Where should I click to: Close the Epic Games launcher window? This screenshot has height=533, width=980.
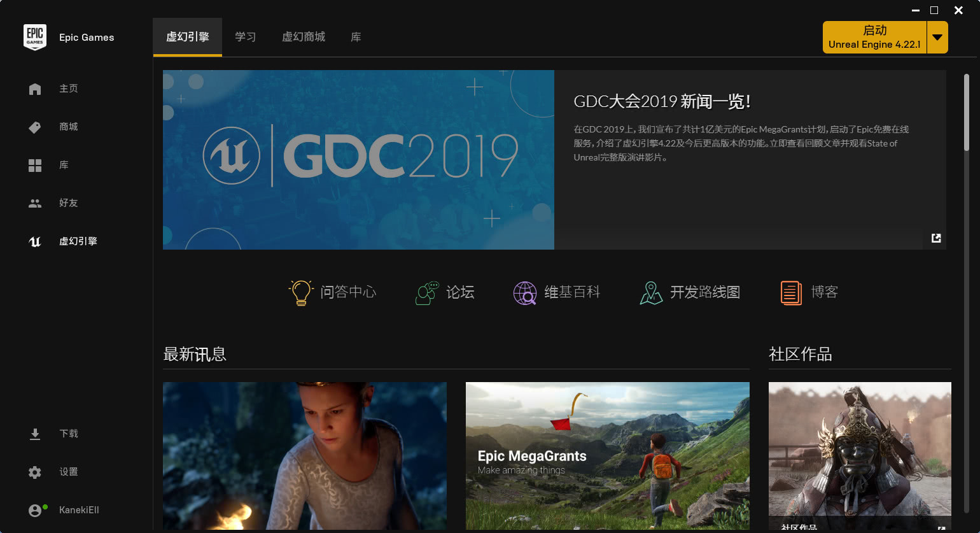point(958,10)
